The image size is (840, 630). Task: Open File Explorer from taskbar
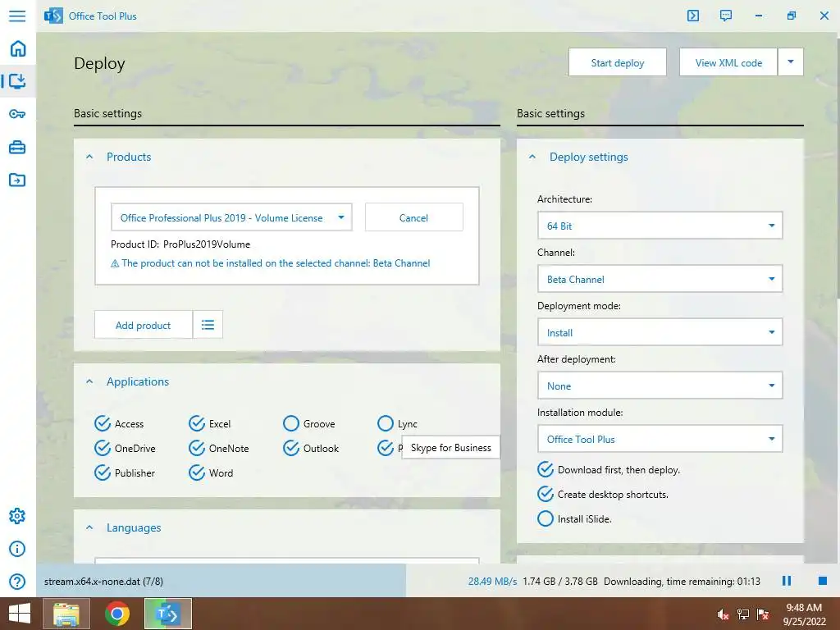point(66,614)
